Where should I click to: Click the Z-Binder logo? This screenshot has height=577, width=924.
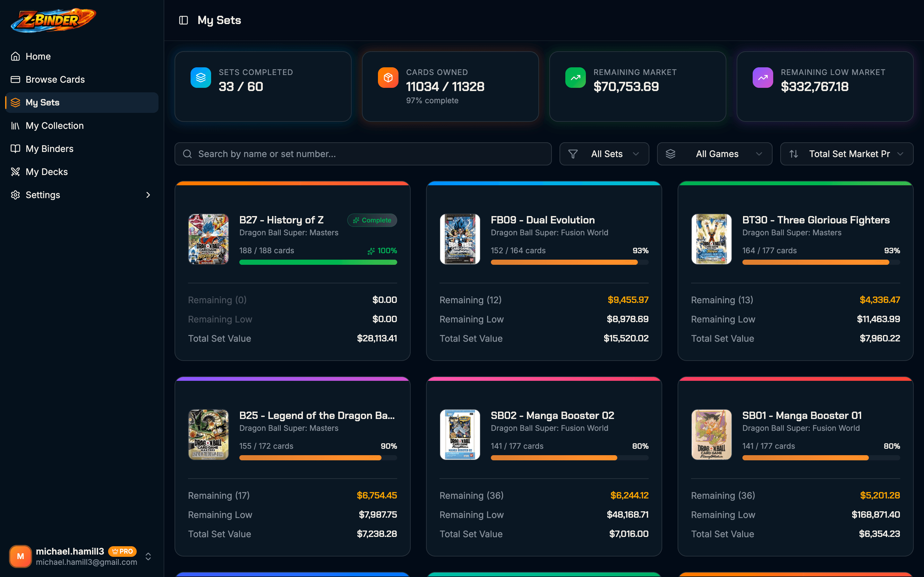point(53,20)
